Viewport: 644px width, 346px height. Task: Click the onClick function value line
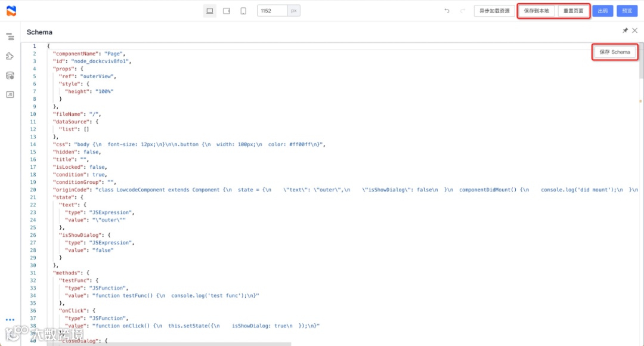point(192,326)
